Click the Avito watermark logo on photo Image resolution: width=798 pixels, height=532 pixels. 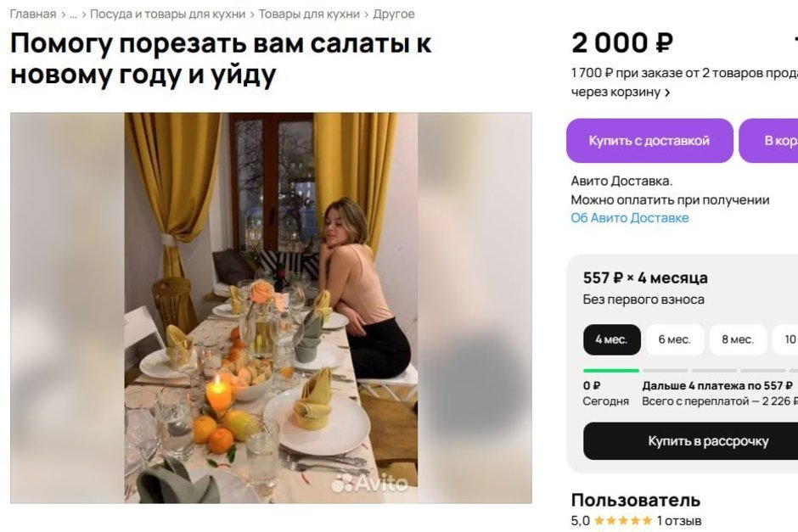point(370,484)
